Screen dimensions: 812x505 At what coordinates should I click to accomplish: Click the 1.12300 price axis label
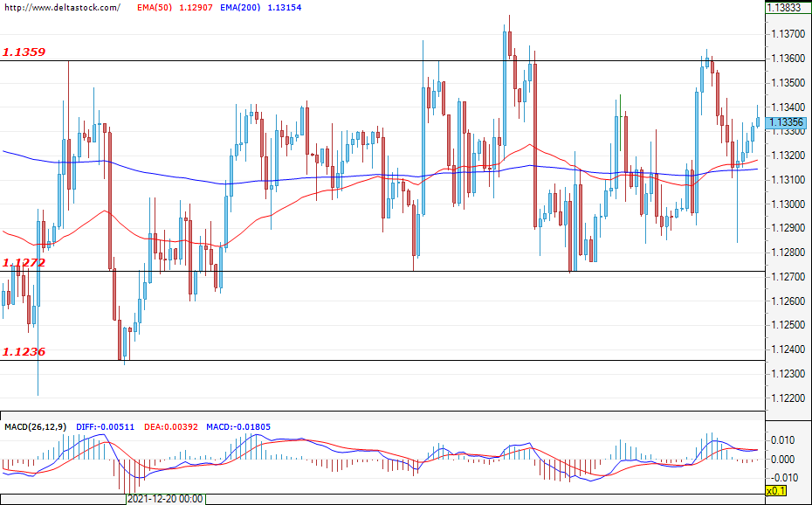pos(788,373)
